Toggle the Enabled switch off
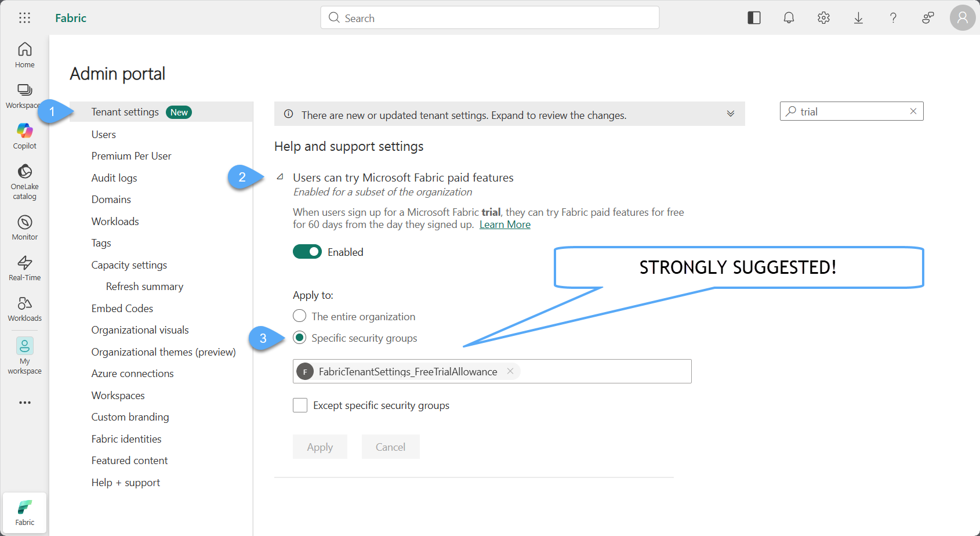 [x=307, y=252]
